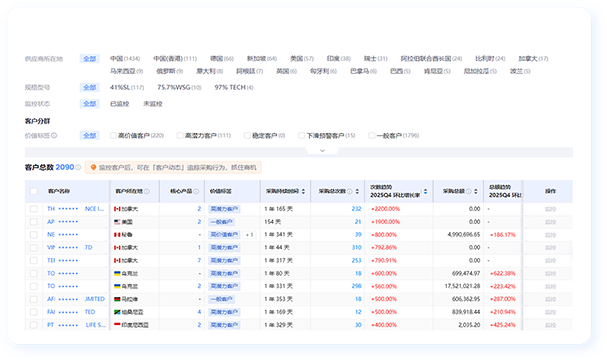The image size is (607, 361).
Task: Select 全部 in 规格型号 filter row
Action: [89, 87]
